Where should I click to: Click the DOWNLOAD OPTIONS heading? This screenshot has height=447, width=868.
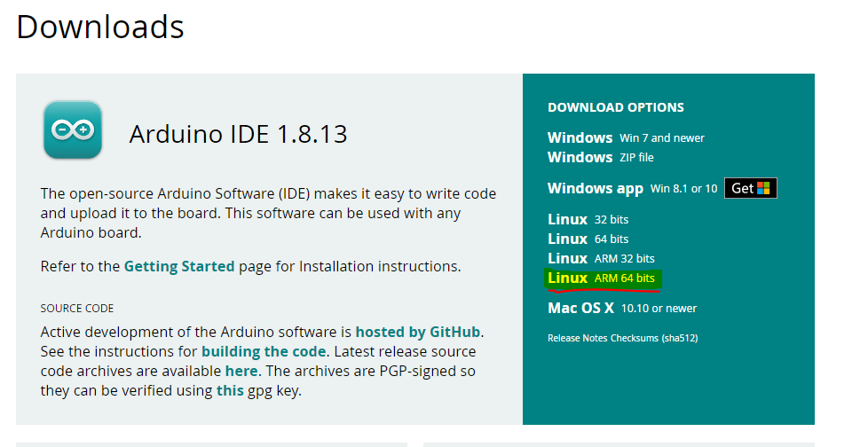[x=616, y=107]
